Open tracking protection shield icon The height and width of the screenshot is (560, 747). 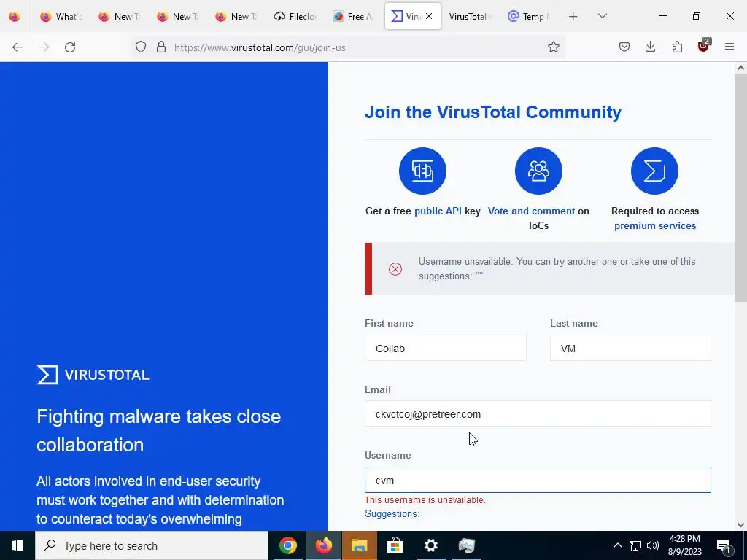coord(141,47)
